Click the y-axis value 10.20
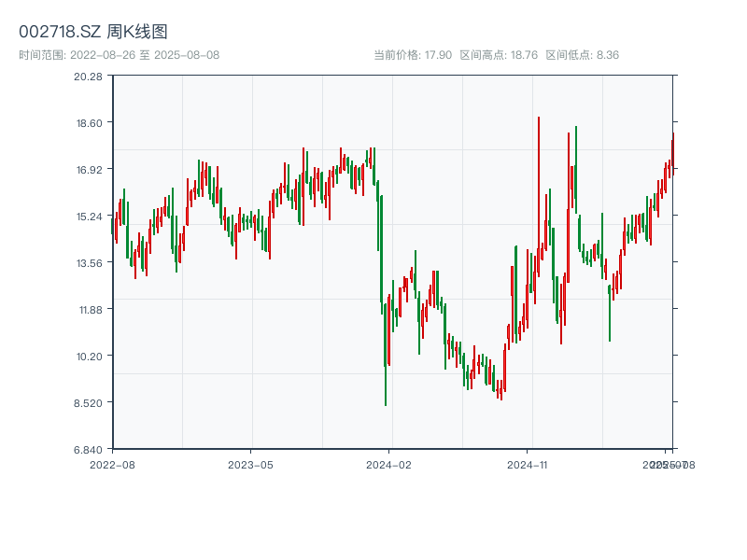The width and height of the screenshot is (747, 560). [x=90, y=357]
